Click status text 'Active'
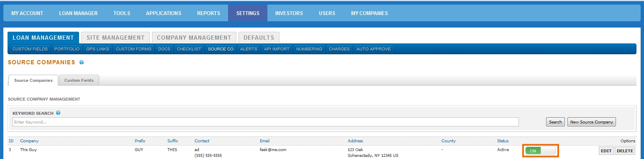Viewport: 644px width, 159px height. (x=503, y=149)
